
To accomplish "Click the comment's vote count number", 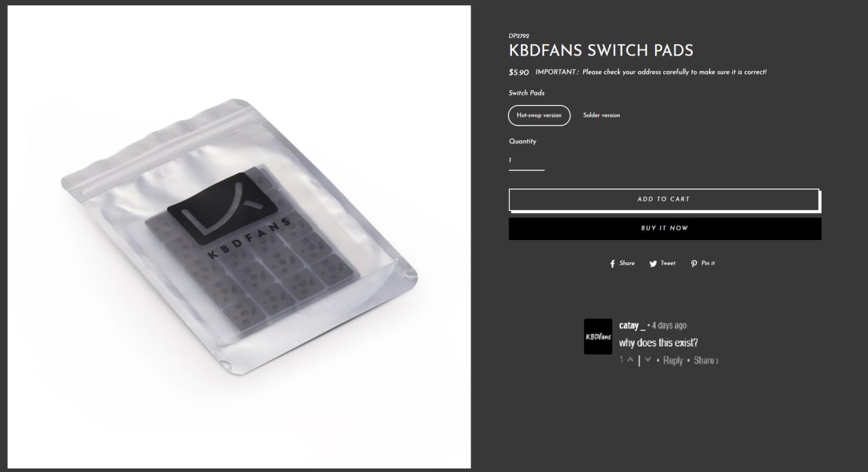I will point(621,359).
